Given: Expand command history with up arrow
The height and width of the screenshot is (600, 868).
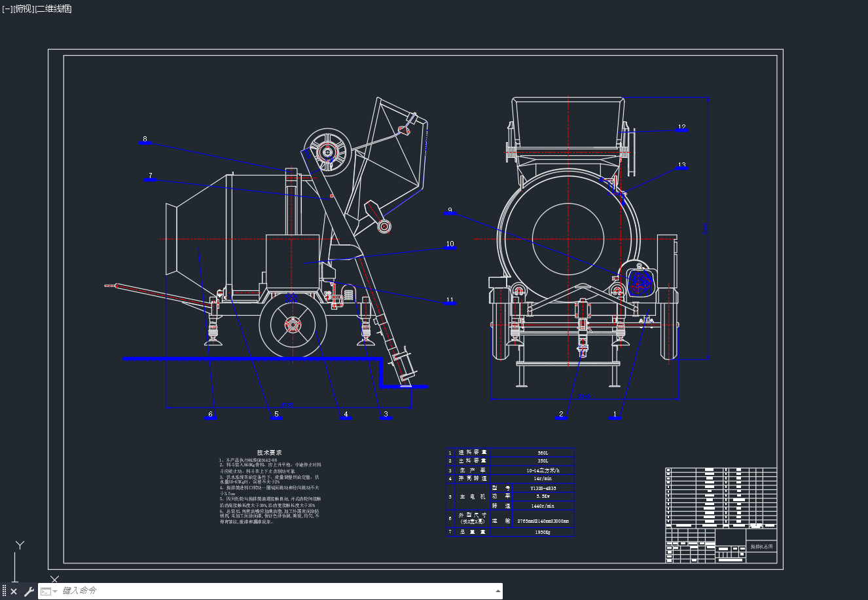Looking at the screenshot, I should click(497, 591).
